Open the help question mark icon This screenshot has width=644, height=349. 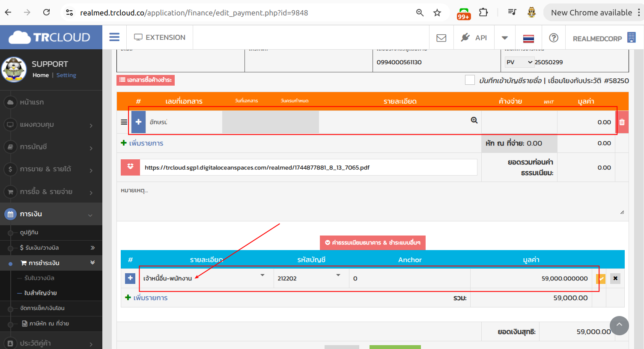pyautogui.click(x=554, y=38)
